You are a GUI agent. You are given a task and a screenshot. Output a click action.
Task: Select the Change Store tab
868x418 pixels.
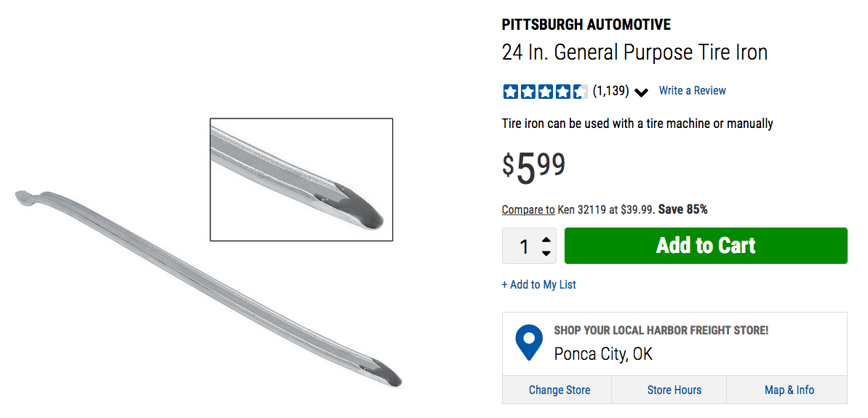(x=559, y=390)
